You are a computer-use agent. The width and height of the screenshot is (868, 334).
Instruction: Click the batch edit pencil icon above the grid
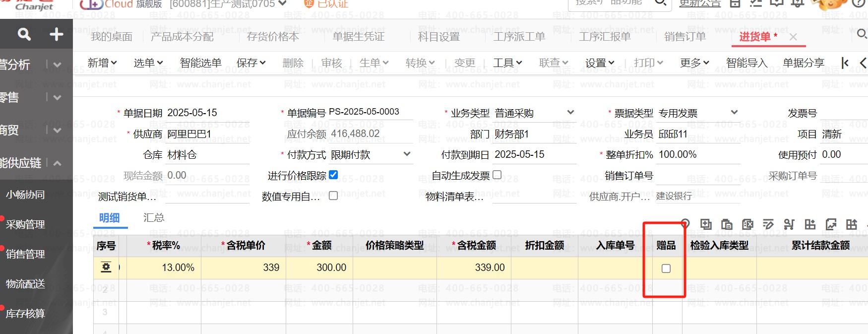[x=768, y=224]
